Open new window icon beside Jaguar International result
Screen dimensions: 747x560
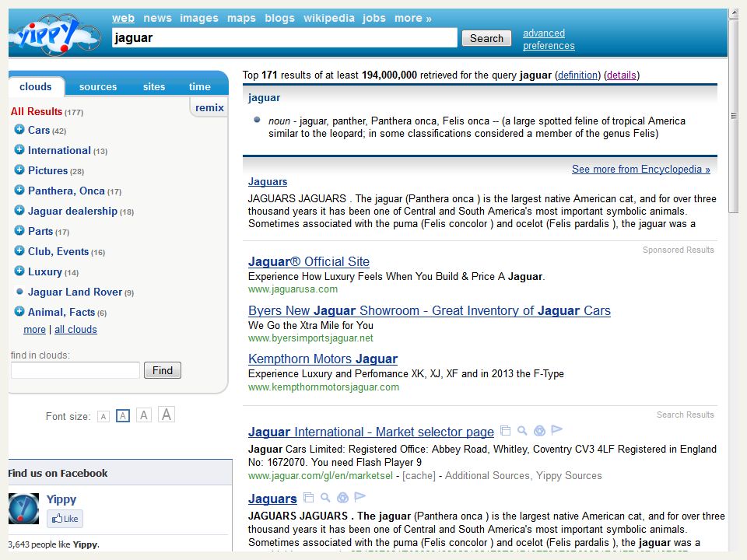[x=506, y=431]
